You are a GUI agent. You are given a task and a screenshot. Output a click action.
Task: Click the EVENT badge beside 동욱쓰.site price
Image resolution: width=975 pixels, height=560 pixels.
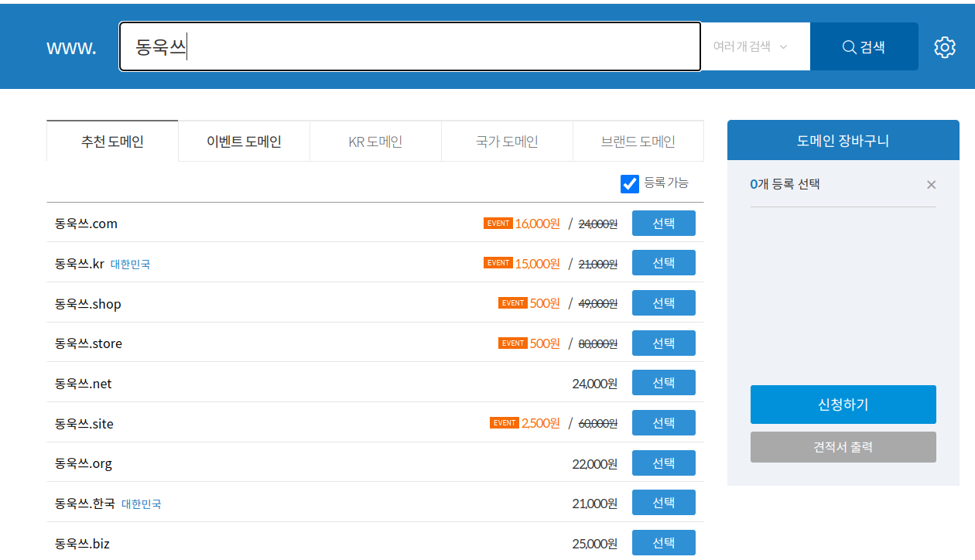point(504,422)
